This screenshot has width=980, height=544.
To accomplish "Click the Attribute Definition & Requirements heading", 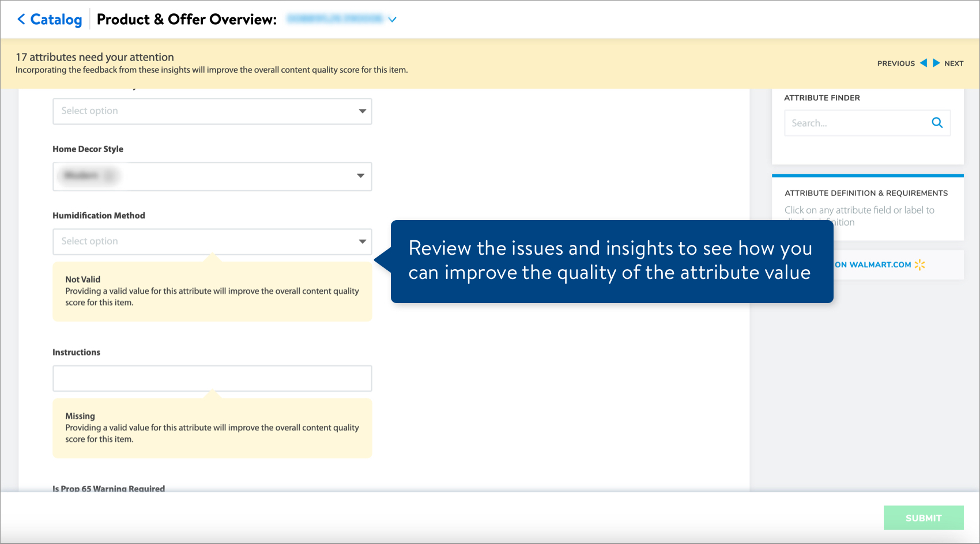I will coord(866,193).
